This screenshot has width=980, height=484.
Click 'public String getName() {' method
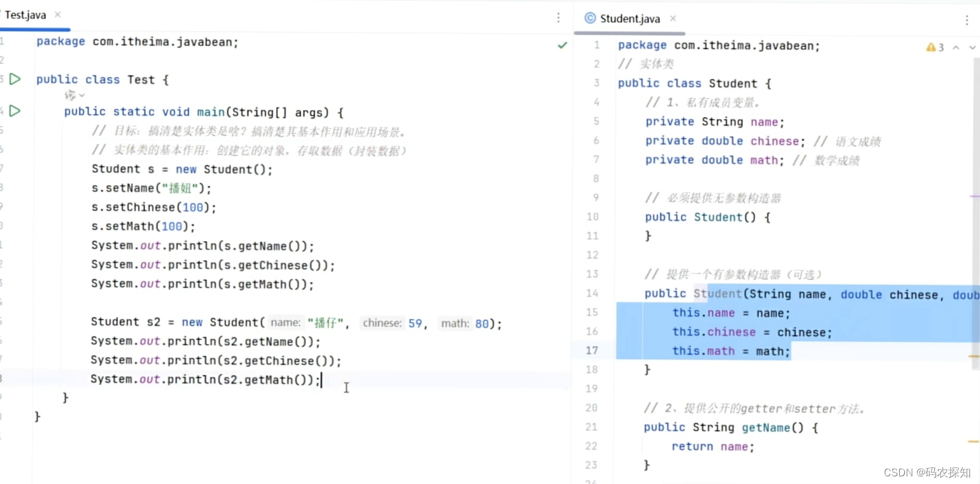coord(731,427)
